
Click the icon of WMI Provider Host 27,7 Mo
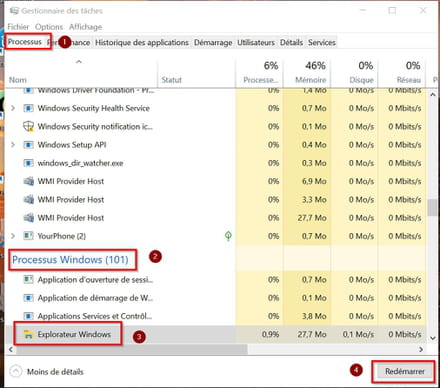click(28, 218)
